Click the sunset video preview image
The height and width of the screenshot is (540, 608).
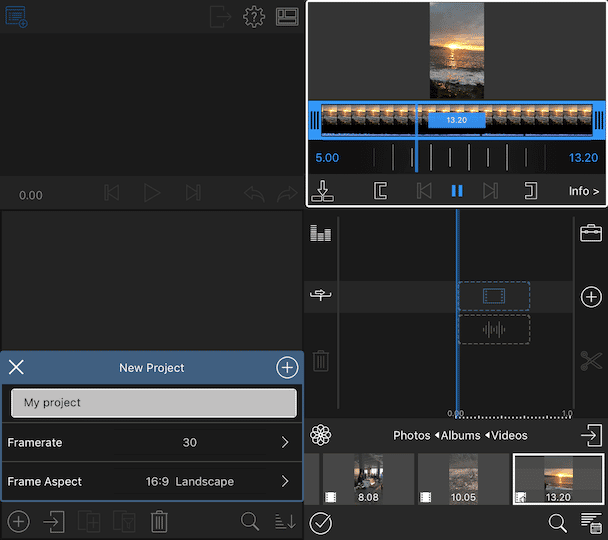[457, 51]
